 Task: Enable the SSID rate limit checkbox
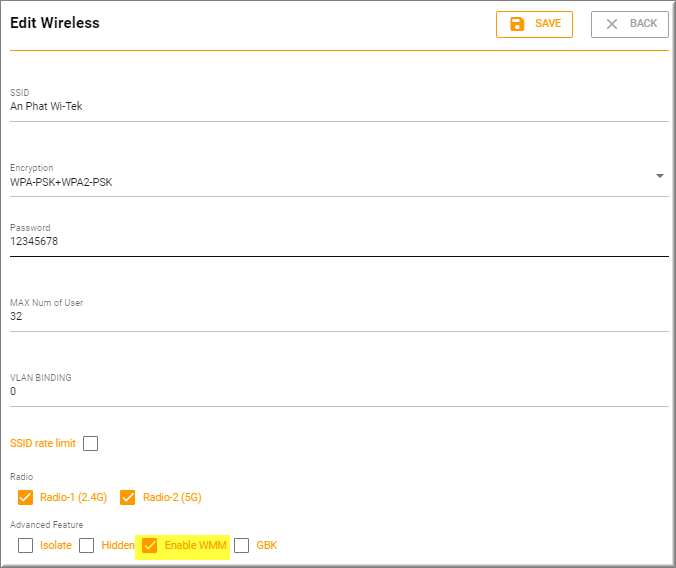(x=91, y=443)
